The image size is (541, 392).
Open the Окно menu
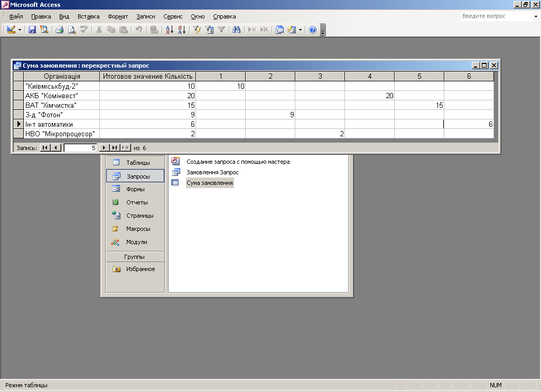(x=198, y=16)
